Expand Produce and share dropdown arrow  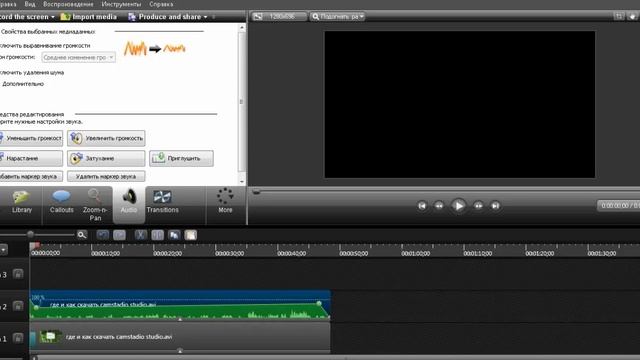coord(205,17)
